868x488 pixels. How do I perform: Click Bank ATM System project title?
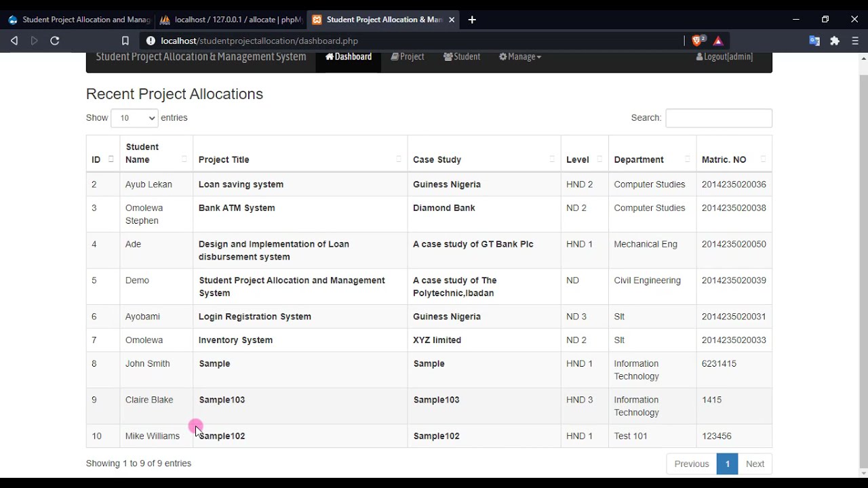point(237,208)
